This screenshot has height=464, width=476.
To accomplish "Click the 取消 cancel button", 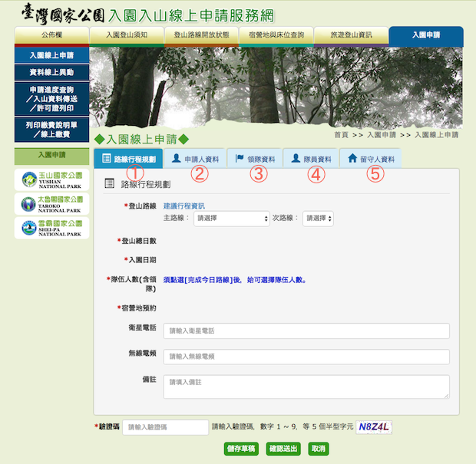I will 319,449.
